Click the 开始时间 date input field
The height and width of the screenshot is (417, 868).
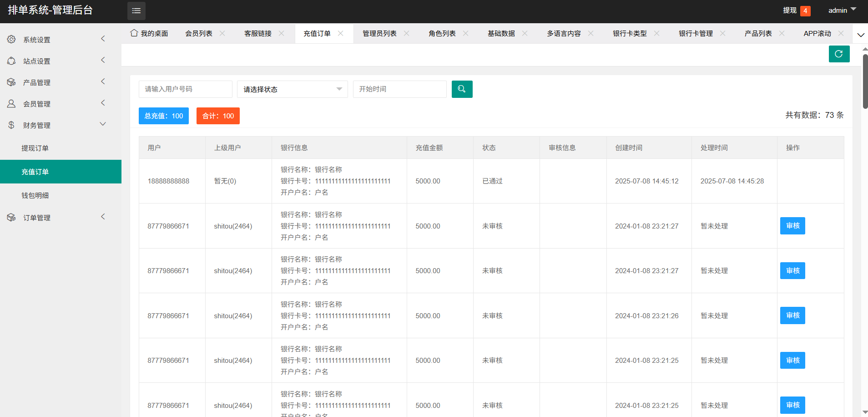click(400, 89)
